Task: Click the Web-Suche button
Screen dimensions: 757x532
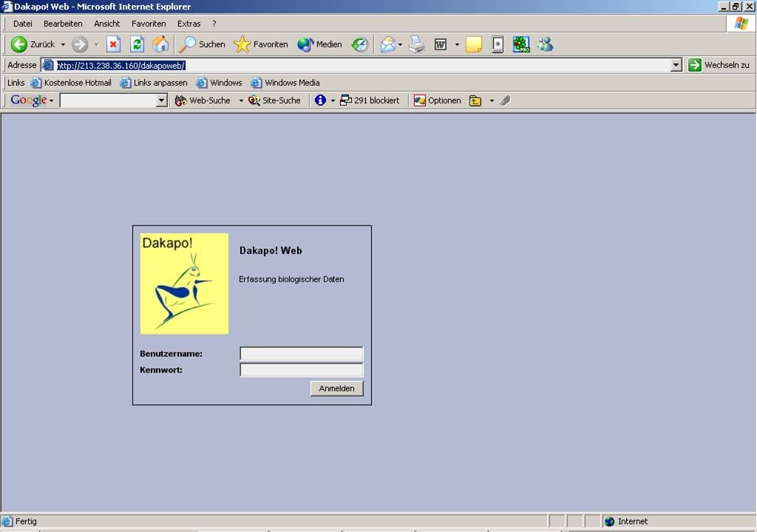Action: click(203, 100)
